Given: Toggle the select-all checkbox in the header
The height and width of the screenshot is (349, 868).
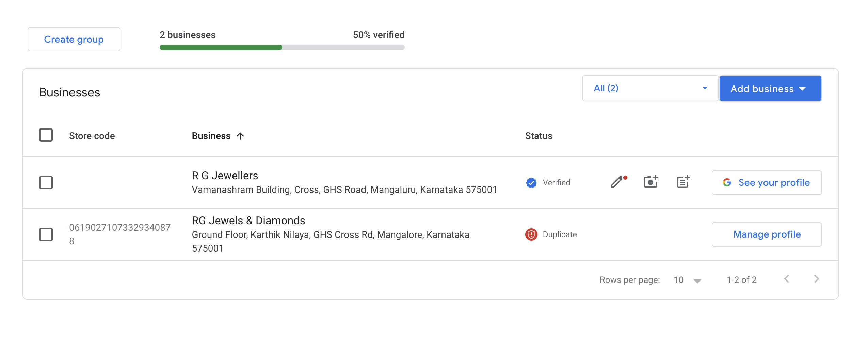Looking at the screenshot, I should [46, 135].
